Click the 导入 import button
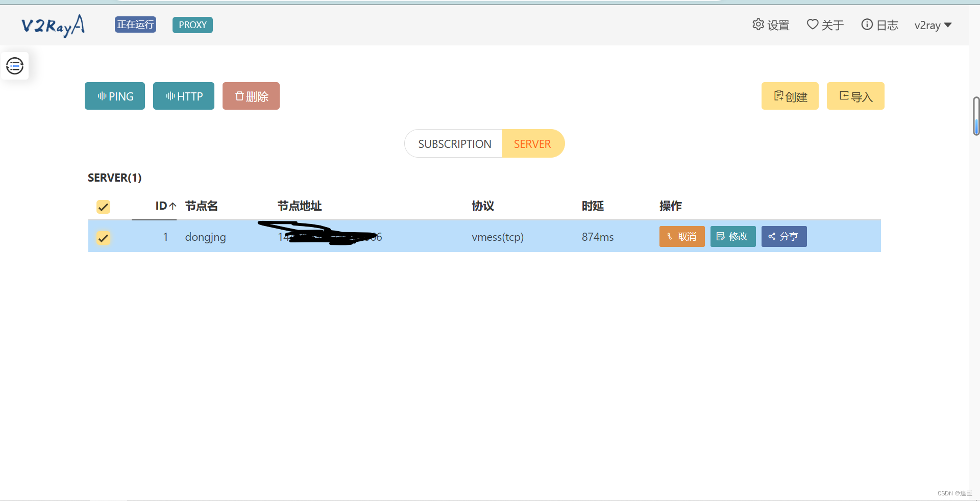The width and height of the screenshot is (980, 501). coord(855,96)
